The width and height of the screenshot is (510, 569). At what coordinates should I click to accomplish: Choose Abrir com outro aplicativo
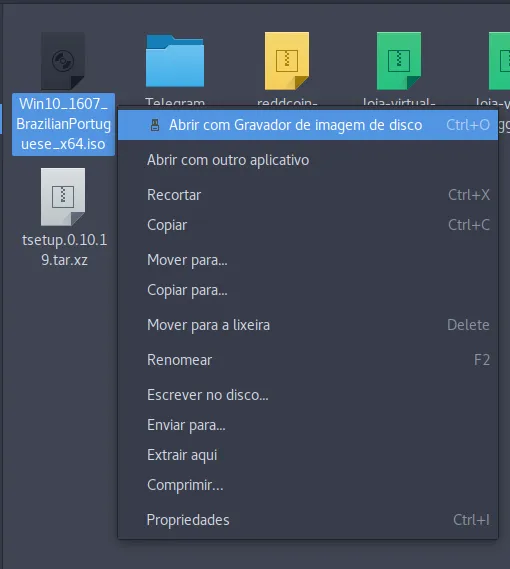click(x=308, y=160)
